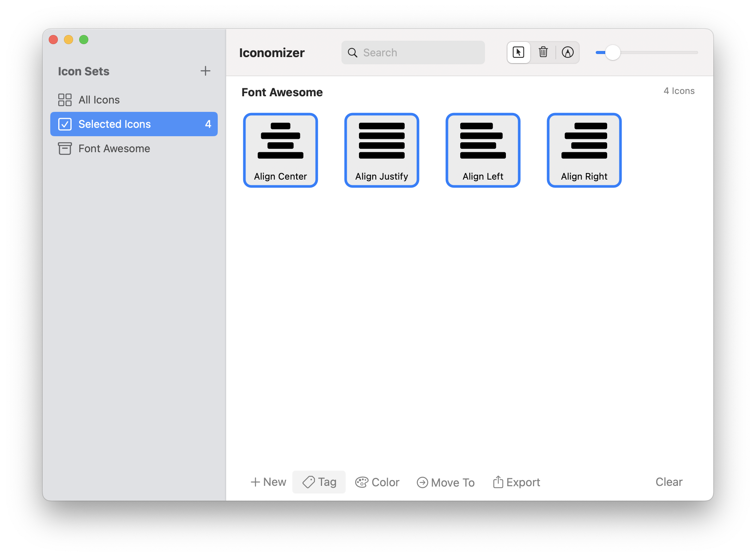This screenshot has height=557, width=756.
Task: Deselect the Align Justify icon tile
Action: (x=381, y=150)
